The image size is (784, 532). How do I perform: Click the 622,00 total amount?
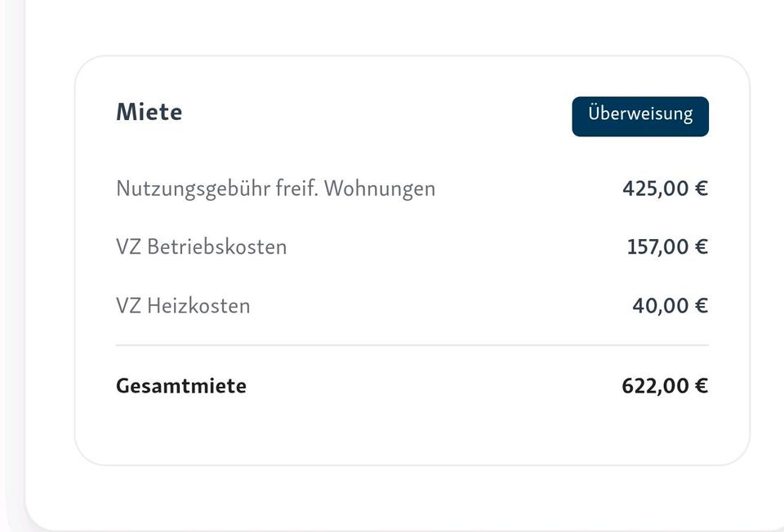click(x=655, y=386)
